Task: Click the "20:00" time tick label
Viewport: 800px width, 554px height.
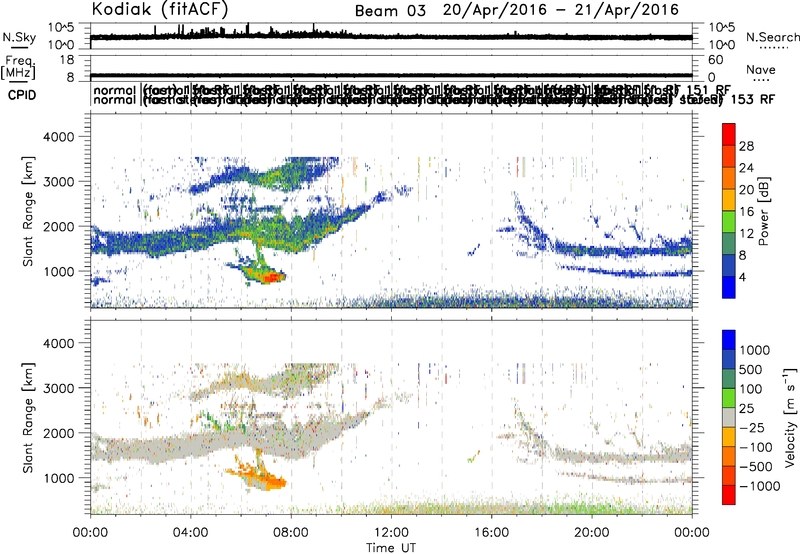Action: 592,533
